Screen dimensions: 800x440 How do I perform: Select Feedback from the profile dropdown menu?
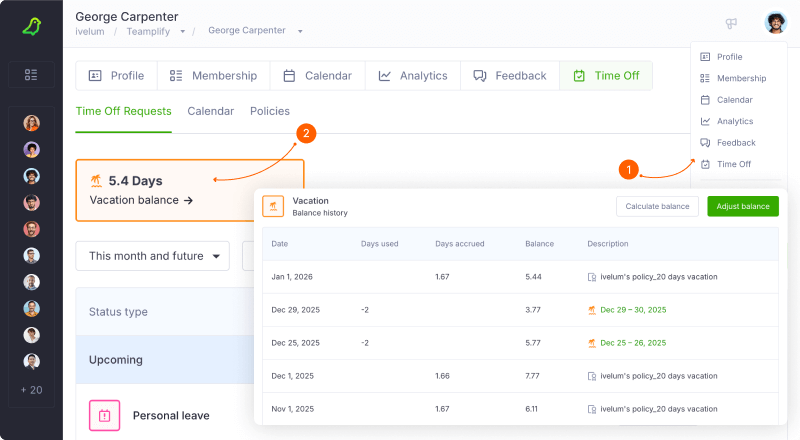735,143
